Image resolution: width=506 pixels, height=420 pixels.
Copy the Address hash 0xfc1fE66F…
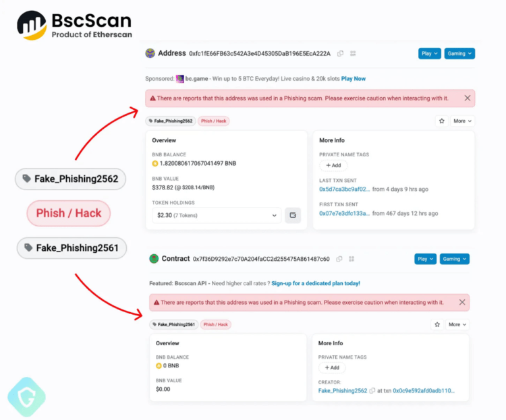[x=341, y=53]
